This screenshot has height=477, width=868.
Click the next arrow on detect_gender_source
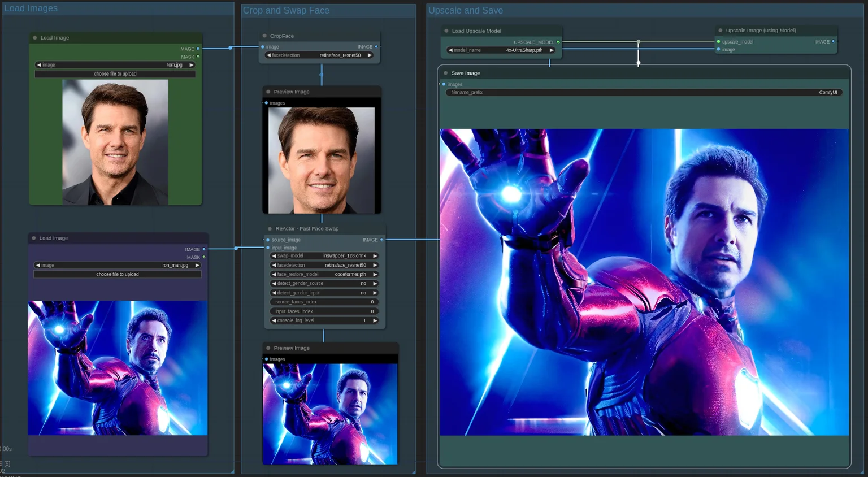pos(375,284)
